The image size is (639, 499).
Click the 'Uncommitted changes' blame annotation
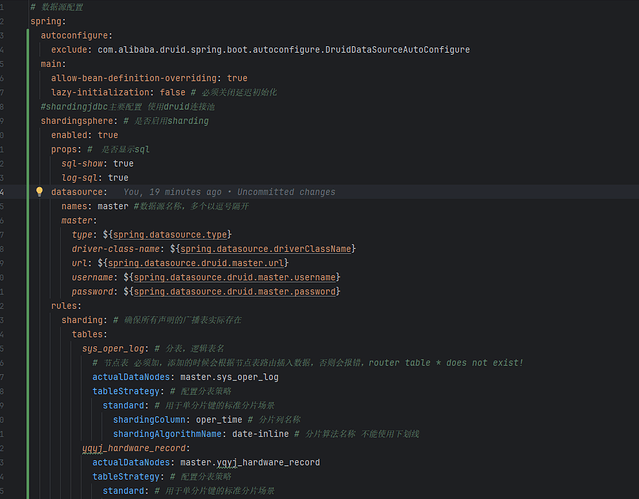286,192
